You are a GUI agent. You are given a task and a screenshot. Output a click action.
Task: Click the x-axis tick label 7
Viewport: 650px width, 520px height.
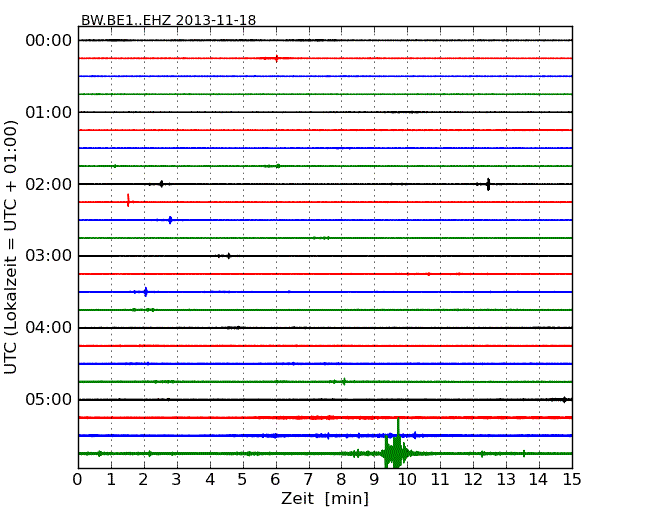308,480
